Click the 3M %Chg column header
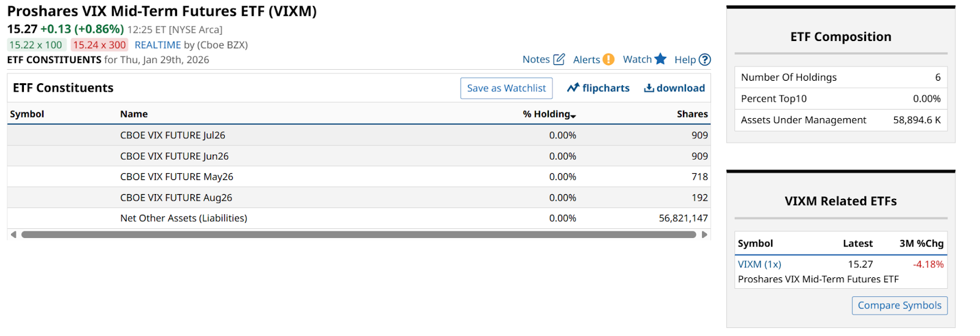 click(x=921, y=244)
